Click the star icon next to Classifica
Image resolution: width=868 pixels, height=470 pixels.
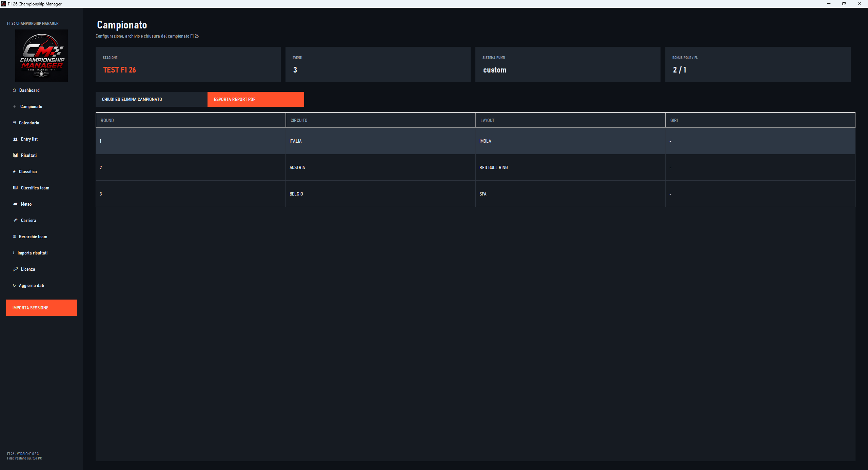click(14, 172)
